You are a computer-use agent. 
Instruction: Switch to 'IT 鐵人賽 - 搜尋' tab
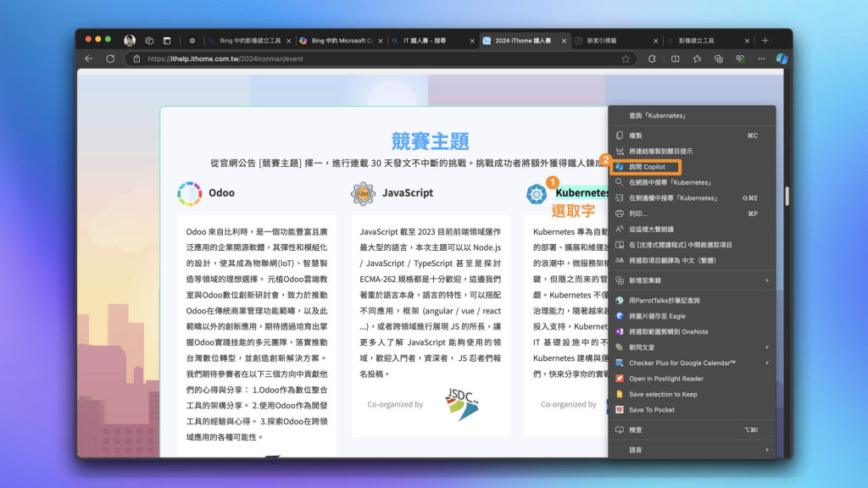[433, 41]
